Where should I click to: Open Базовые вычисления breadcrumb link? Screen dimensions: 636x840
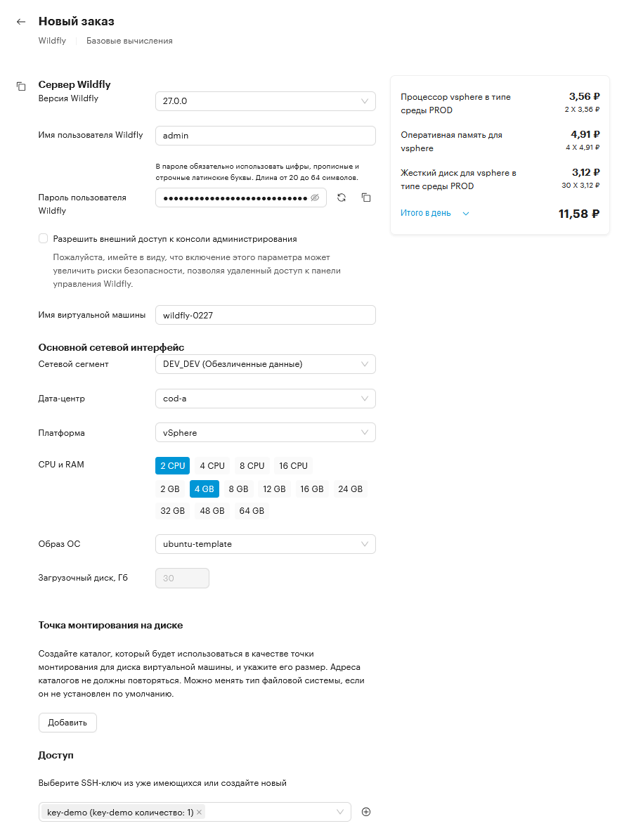pyautogui.click(x=129, y=41)
